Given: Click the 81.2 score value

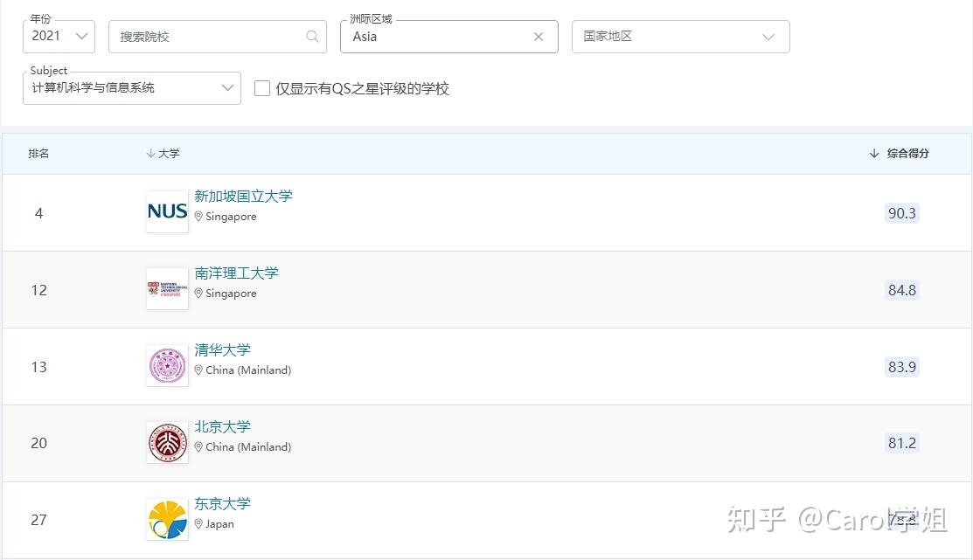Looking at the screenshot, I should pyautogui.click(x=901, y=444).
